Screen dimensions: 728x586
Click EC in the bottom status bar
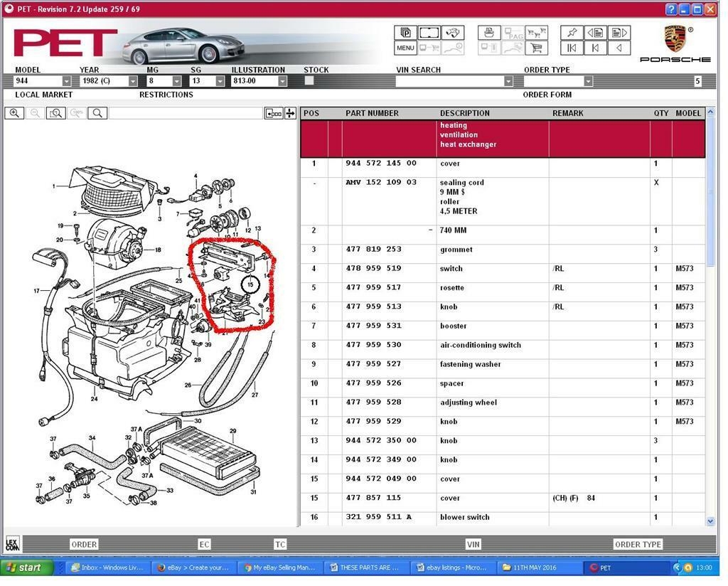pos(204,544)
